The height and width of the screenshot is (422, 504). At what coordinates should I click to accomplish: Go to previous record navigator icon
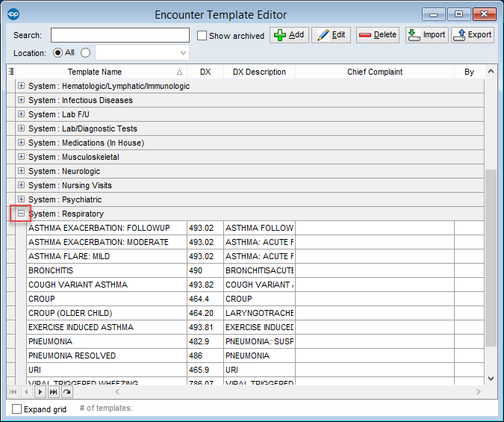26,392
